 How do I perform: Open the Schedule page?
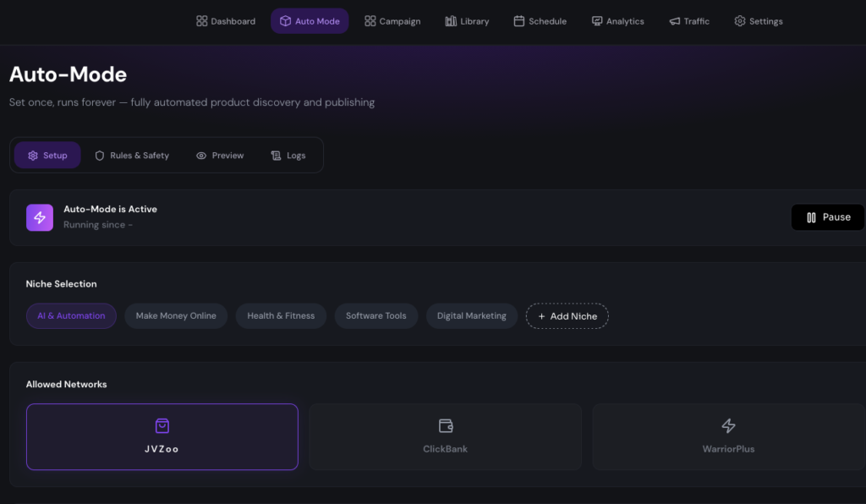540,21
